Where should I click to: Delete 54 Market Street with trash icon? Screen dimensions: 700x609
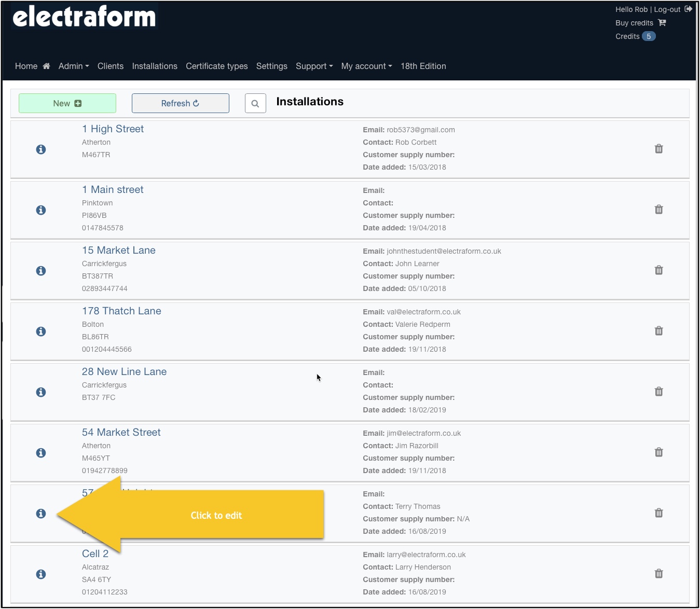coord(659,452)
